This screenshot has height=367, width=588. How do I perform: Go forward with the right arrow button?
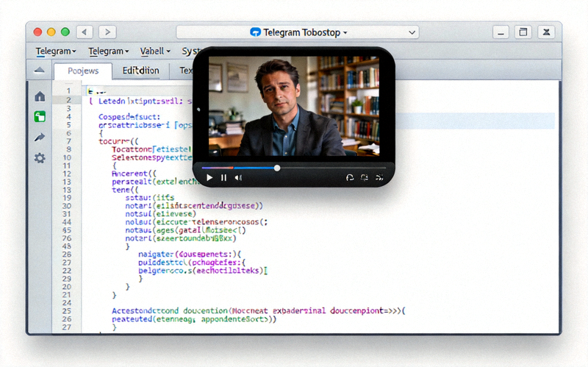click(x=107, y=32)
